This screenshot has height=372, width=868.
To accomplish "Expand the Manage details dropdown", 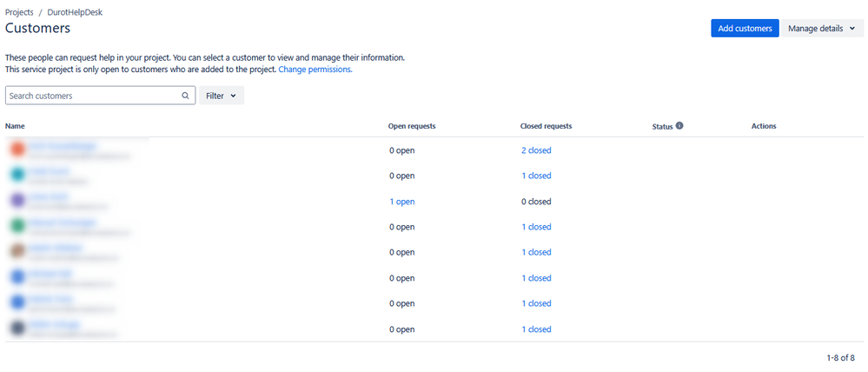I will click(822, 28).
